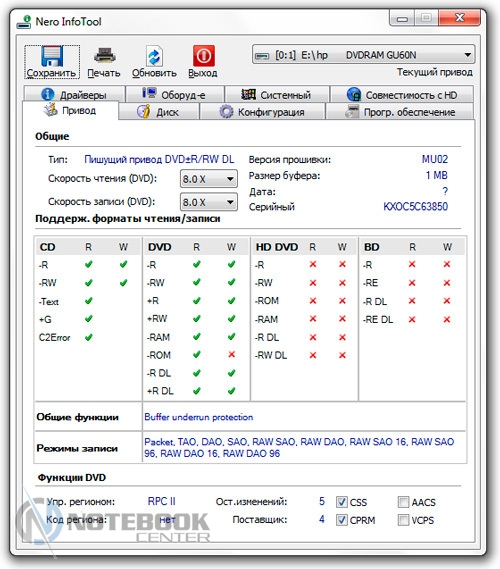Click the Обновить refresh icon
This screenshot has height=569, width=500.
(x=154, y=56)
